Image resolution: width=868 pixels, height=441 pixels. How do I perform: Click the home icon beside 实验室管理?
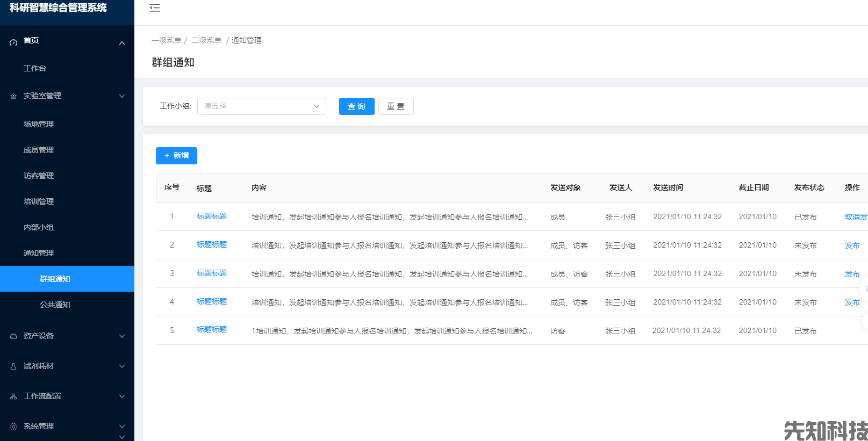click(13, 96)
